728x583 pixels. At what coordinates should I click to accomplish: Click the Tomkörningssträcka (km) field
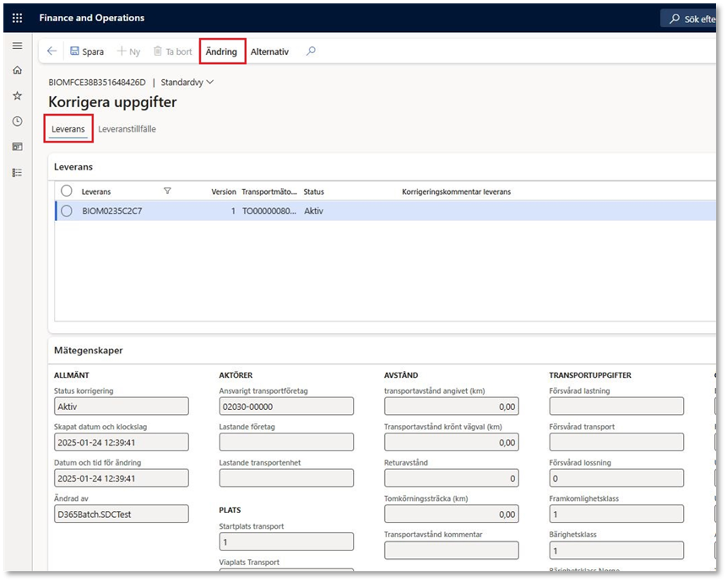pyautogui.click(x=452, y=514)
